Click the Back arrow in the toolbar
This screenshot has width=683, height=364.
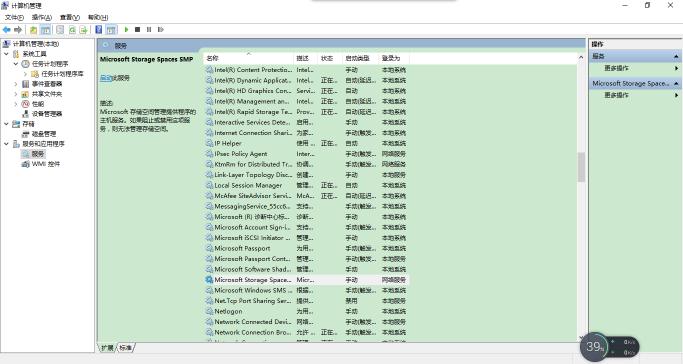click(x=7, y=30)
